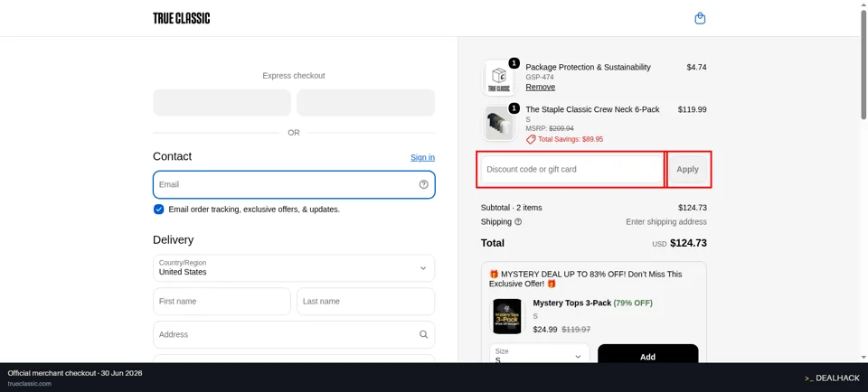This screenshot has width=868, height=392.
Task: Click the Mystery Tops 3-Pack product image
Action: coord(507,316)
